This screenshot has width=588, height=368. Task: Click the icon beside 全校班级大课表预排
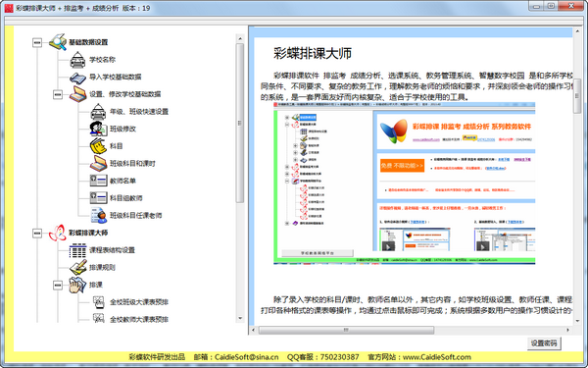98,302
